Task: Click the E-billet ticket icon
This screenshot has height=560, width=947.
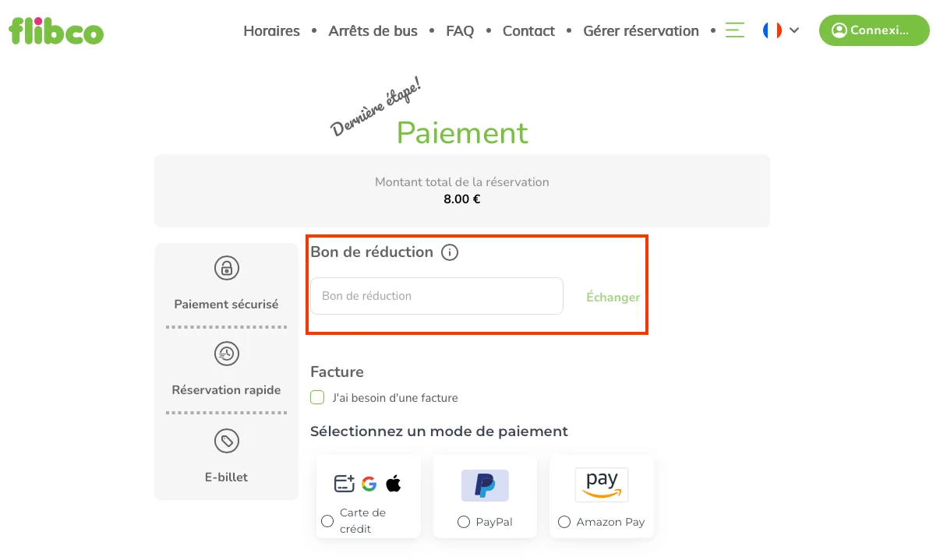Action: 226,441
